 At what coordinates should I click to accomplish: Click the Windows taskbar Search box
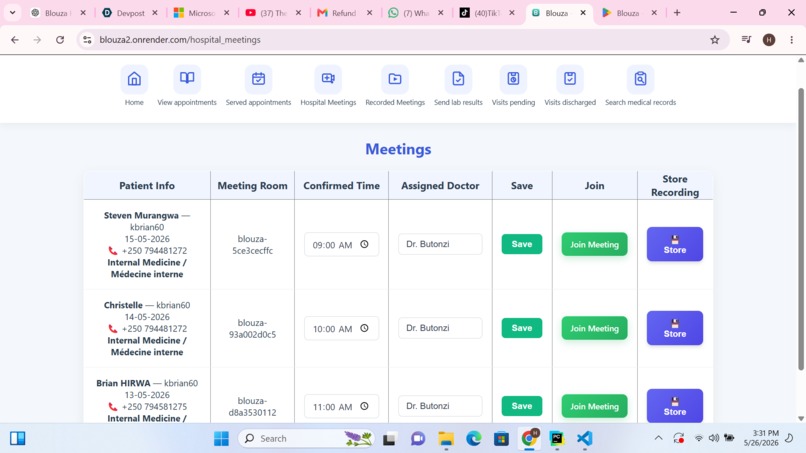[306, 439]
